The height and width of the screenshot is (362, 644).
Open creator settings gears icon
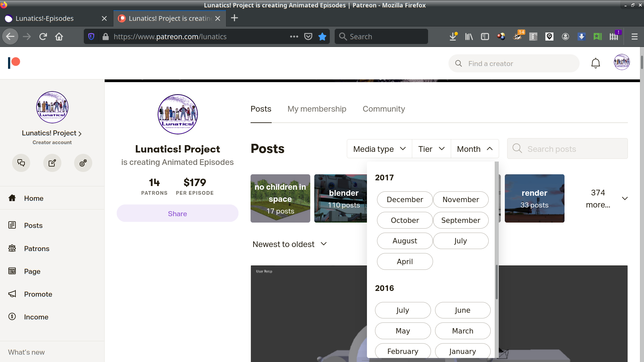(x=83, y=163)
